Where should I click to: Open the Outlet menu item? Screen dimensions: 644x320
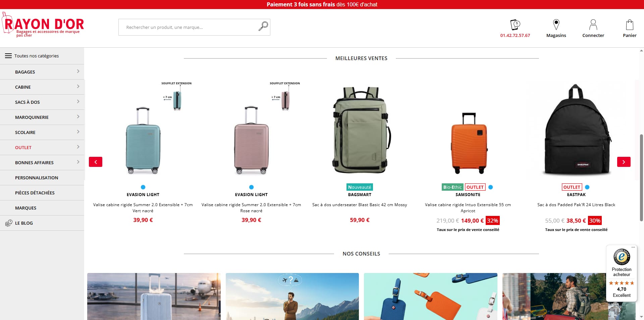tap(23, 147)
